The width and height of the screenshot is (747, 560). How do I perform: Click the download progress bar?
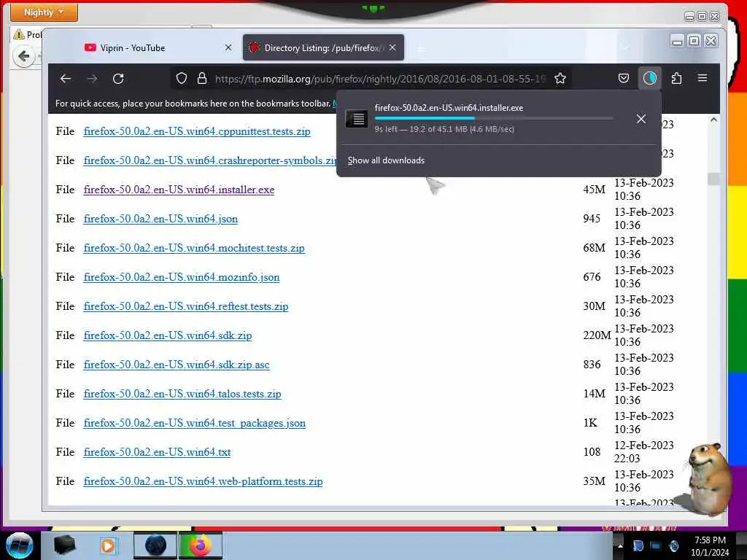[x=494, y=118]
